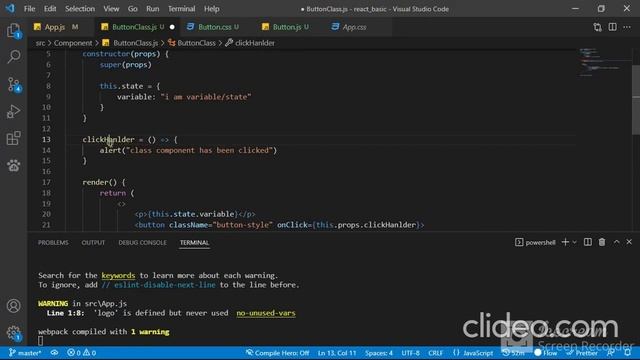The height and width of the screenshot is (360, 640).
Task: Click the Prettier status bar item
Action: [x=582, y=353]
